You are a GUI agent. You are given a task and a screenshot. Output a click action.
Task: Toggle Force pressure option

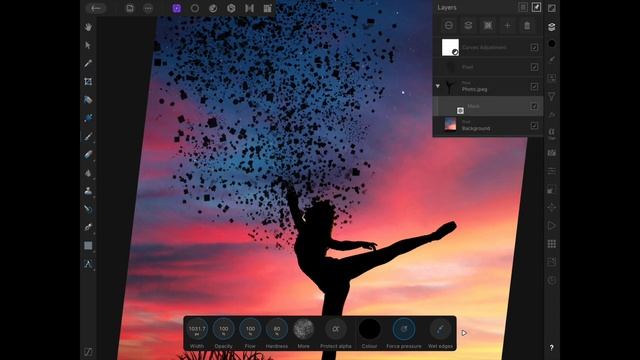[404, 329]
